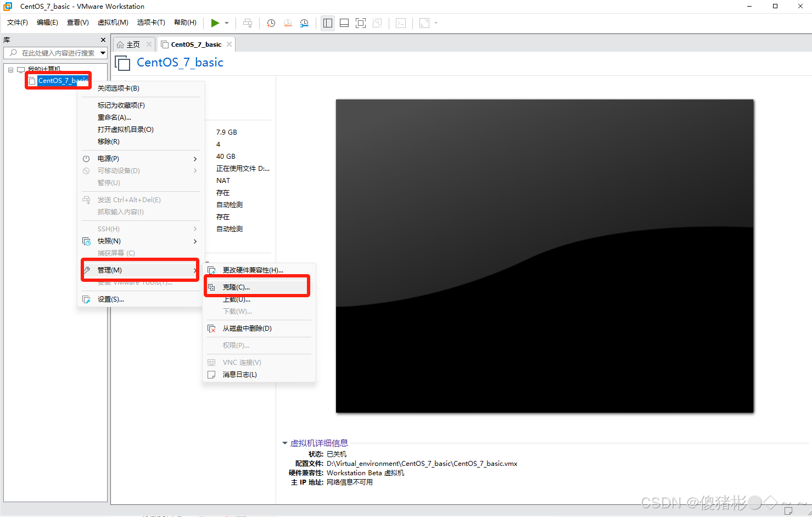Enter full screen mode via the toolbar icon
The height and width of the screenshot is (517, 812).
click(x=361, y=23)
